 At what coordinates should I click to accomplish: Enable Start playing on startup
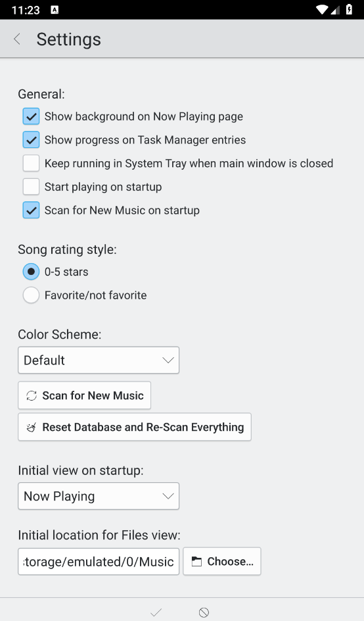pos(31,187)
